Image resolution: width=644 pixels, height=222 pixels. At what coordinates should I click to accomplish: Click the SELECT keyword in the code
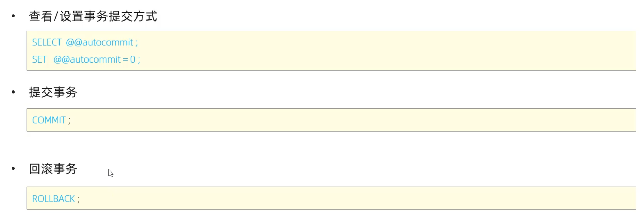pyautogui.click(x=46, y=42)
